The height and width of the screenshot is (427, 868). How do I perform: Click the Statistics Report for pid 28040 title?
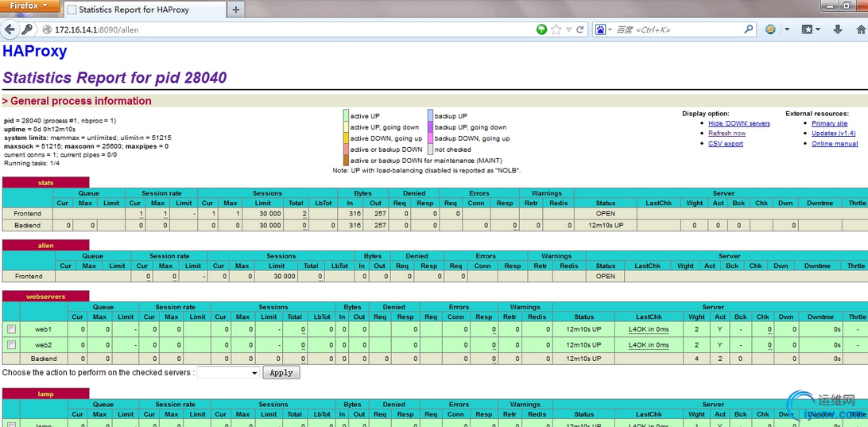tap(115, 78)
